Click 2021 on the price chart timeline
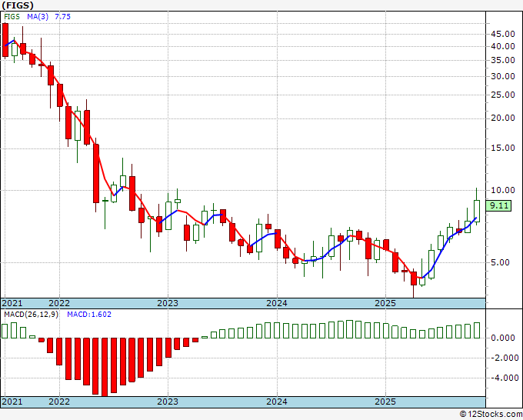Image resolution: width=523 pixels, height=420 pixels. coord(12,303)
